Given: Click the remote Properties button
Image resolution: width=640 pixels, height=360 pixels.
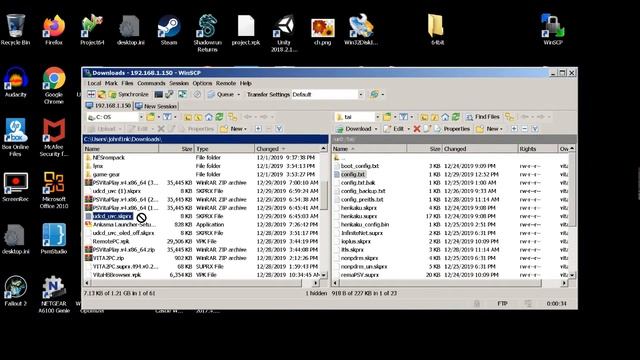Looking at the screenshot, I should [452, 129].
